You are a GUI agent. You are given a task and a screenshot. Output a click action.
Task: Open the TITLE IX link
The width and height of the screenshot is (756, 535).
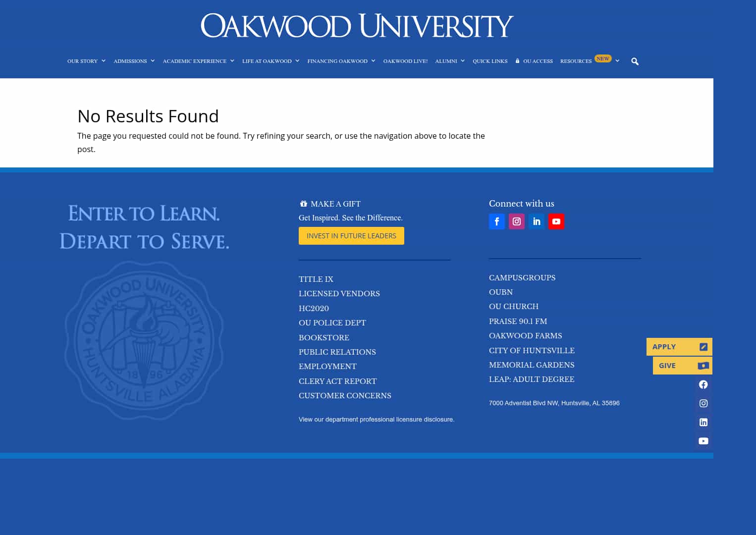point(316,279)
